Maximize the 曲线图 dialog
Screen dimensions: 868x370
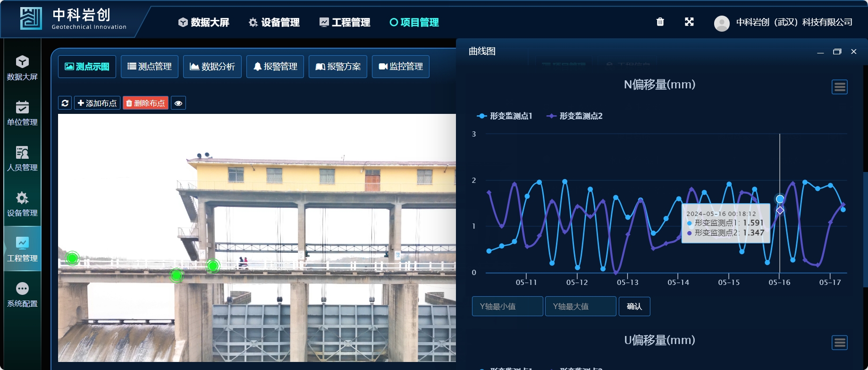pos(837,52)
